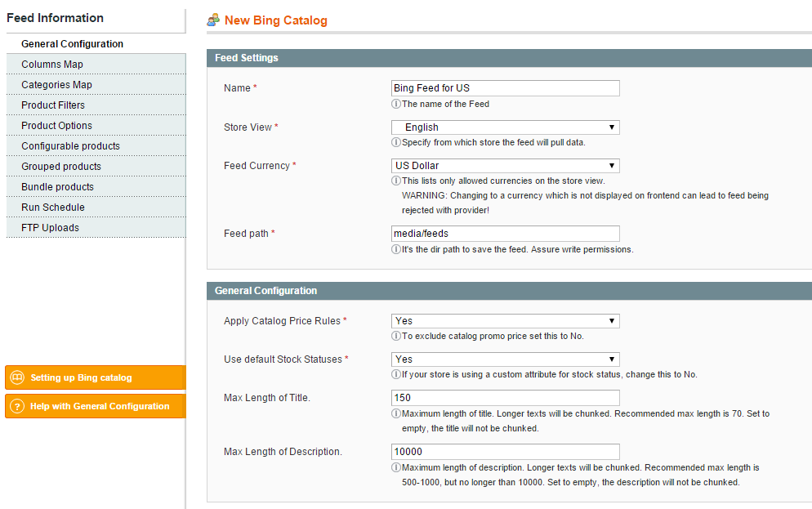The height and width of the screenshot is (509, 812).
Task: Click the Max Length of Description field
Action: click(506, 452)
